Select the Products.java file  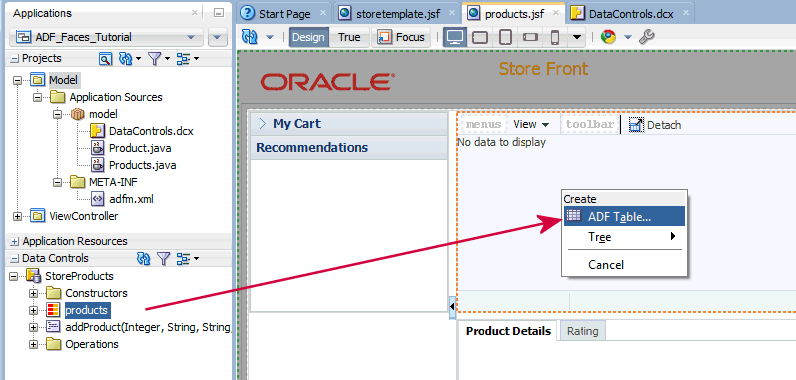point(143,165)
